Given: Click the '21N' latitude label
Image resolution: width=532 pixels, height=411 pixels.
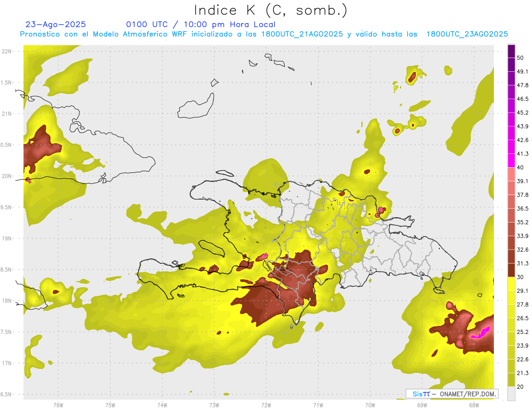Looking at the screenshot, I should pos(7,114).
